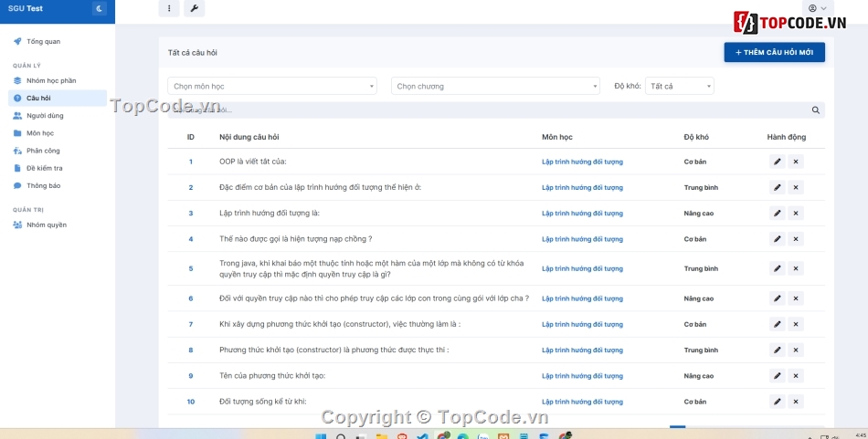Open 'Nhóm học phần' sidebar item
Viewport: 868px width, 439px height.
click(x=58, y=80)
